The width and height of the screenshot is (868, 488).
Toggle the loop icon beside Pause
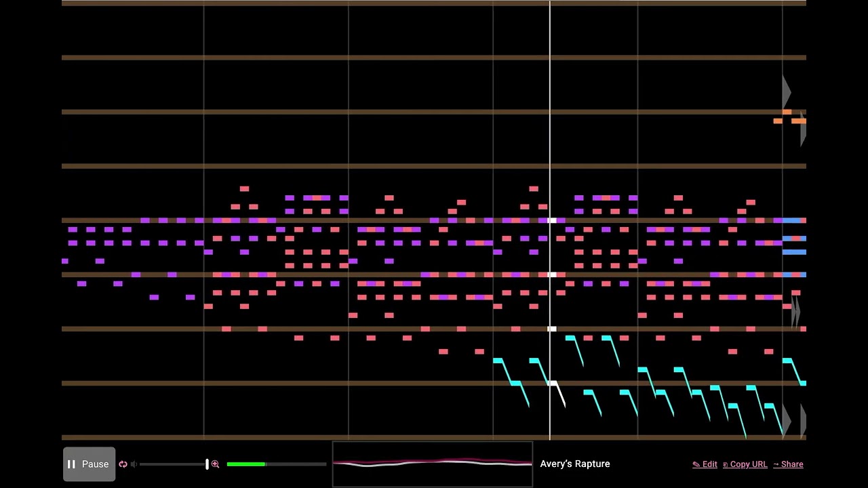[123, 464]
